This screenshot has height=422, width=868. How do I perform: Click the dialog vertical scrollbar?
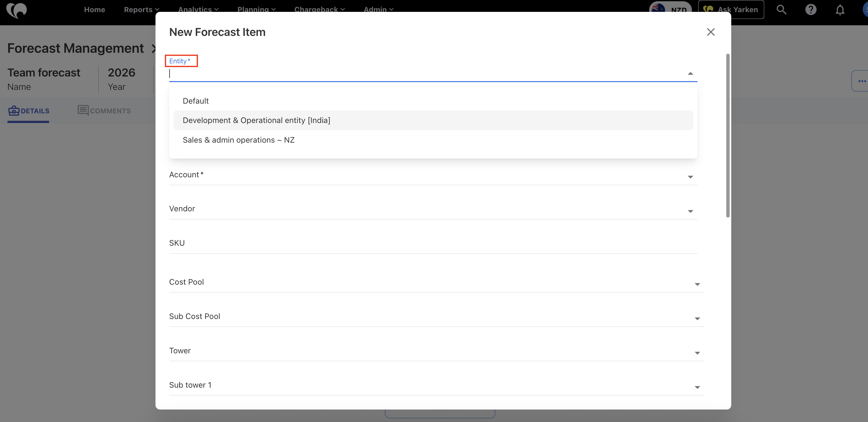click(x=727, y=135)
